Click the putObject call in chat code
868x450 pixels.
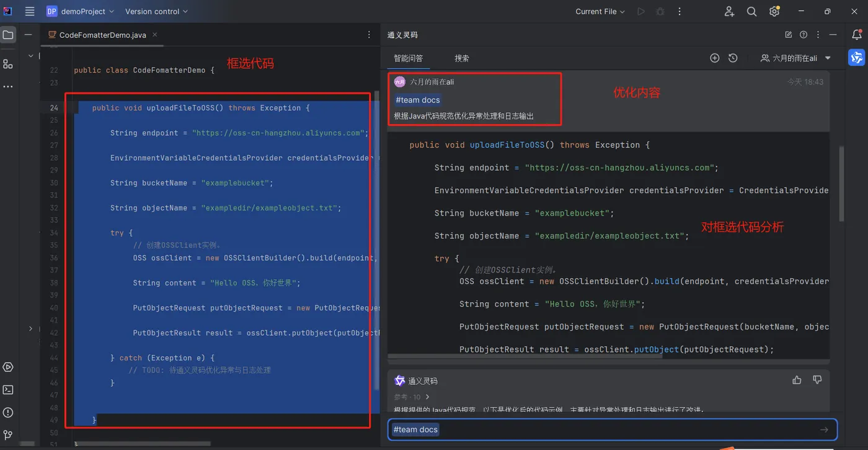click(656, 349)
